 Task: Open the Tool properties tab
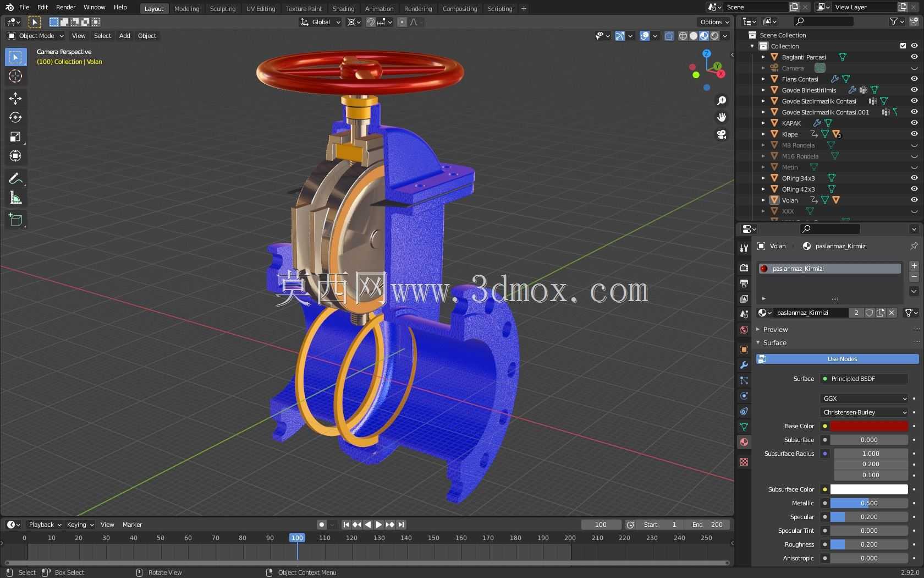744,248
